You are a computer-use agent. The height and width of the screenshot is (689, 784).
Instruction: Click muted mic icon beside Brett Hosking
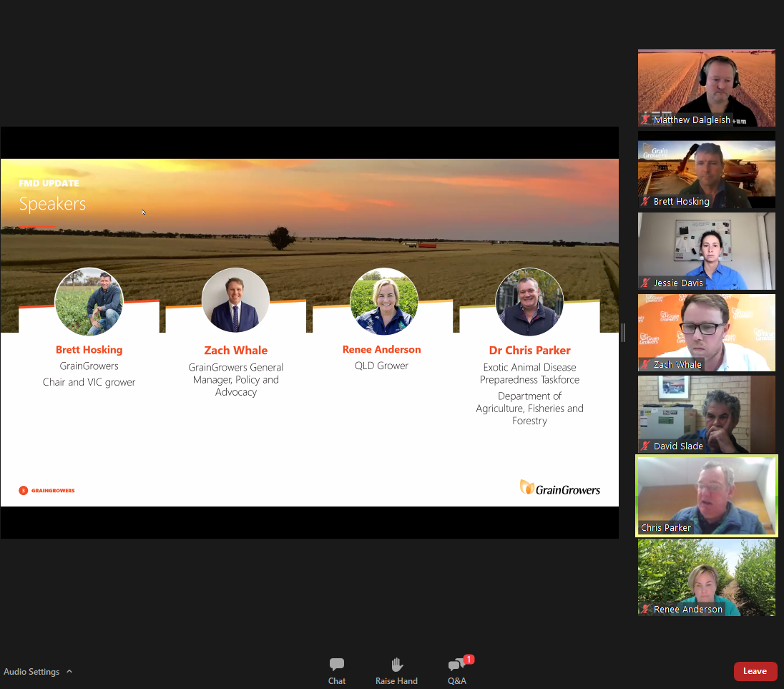pyautogui.click(x=645, y=201)
